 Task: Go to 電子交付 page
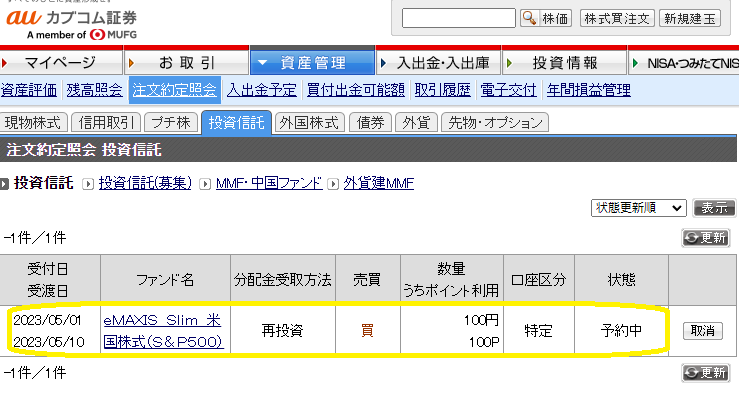pyautogui.click(x=508, y=90)
